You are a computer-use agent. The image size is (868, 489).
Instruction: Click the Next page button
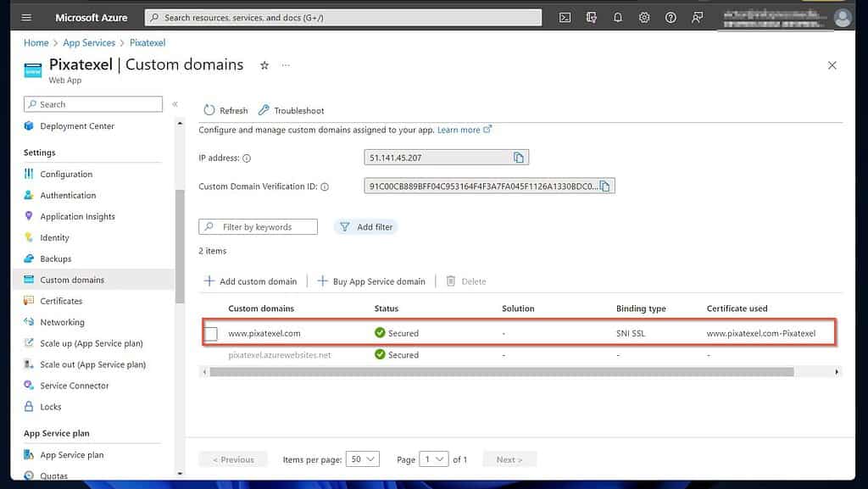[509, 459]
